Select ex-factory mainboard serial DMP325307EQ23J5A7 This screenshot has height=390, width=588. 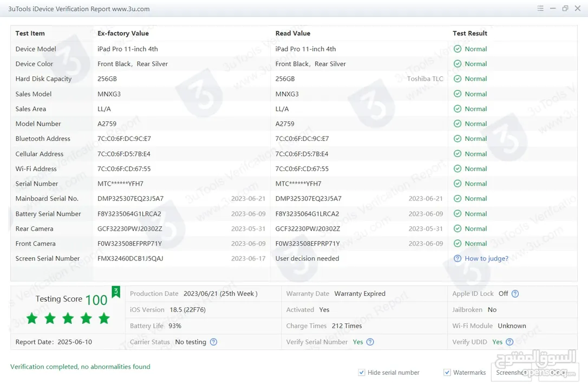click(x=130, y=199)
